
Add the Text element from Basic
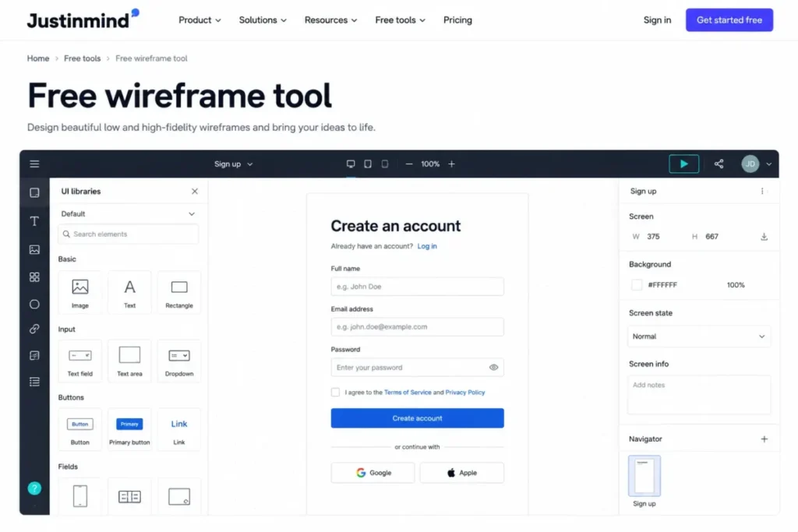[x=130, y=292]
